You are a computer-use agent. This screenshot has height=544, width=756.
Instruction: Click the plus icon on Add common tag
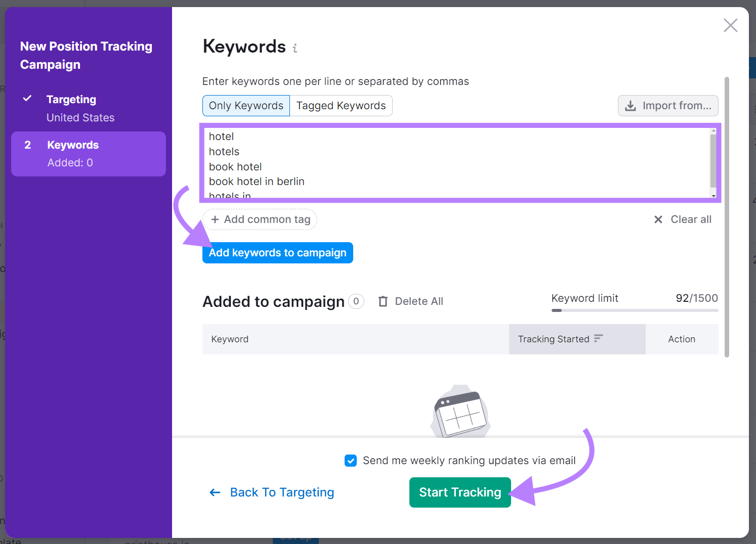(x=216, y=219)
